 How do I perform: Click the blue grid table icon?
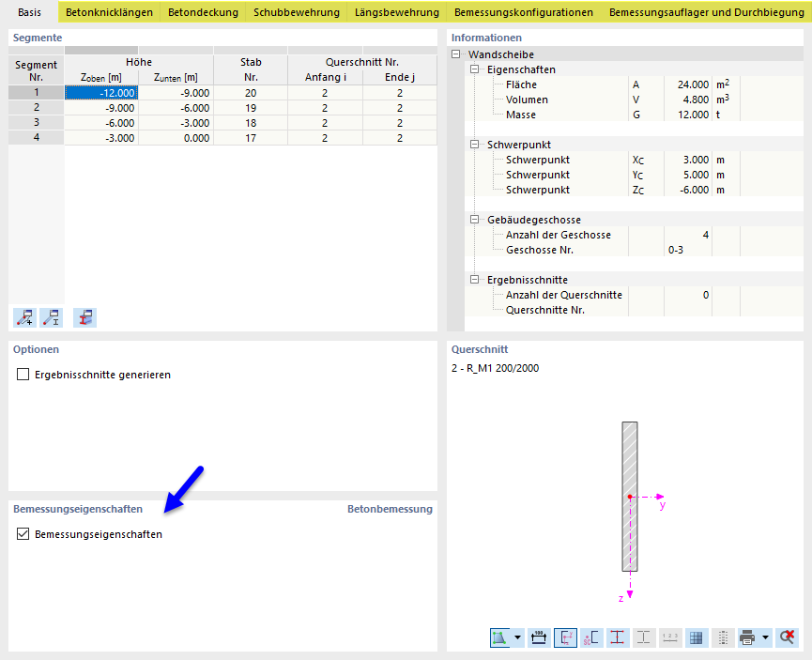pos(697,637)
